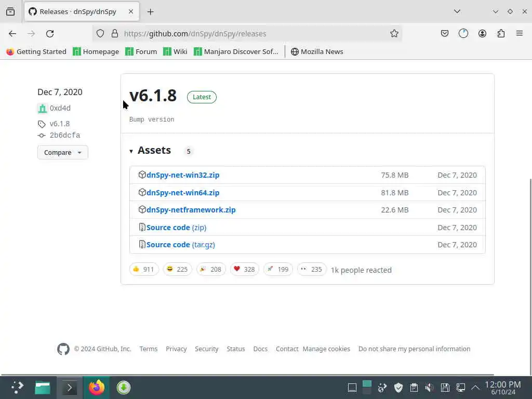The height and width of the screenshot is (399, 532).
Task: Toggle eyes reaction 235
Action: 312,270
